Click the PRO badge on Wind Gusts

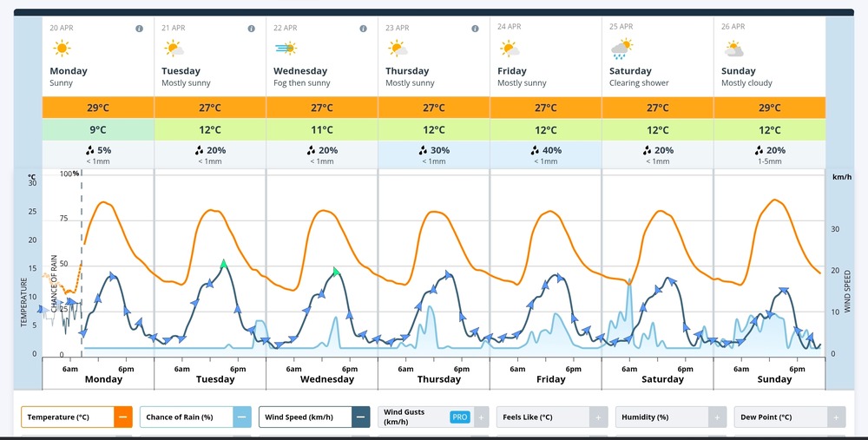tap(460, 417)
